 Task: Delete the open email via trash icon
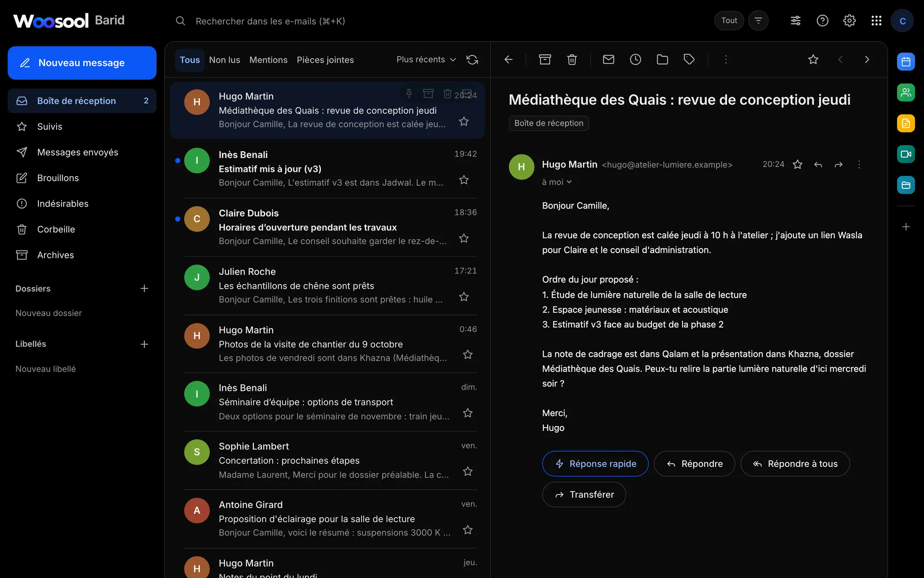572,60
